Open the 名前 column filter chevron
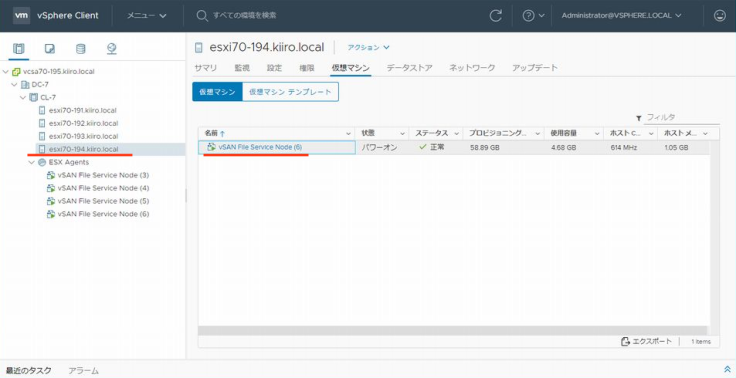 348,133
